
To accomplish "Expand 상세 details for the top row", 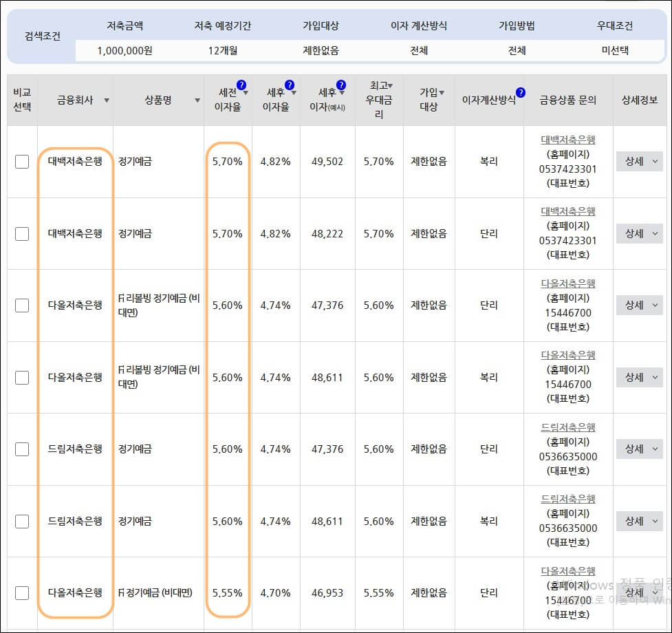I will click(x=639, y=162).
